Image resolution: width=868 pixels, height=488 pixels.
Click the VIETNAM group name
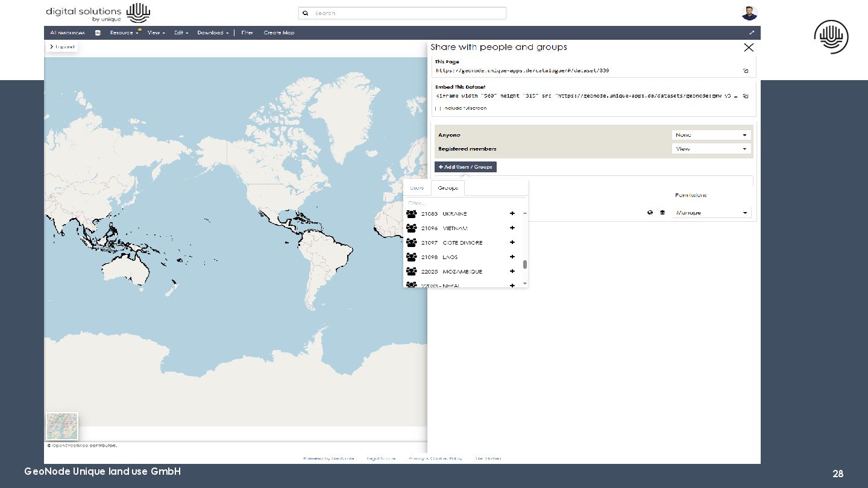pos(455,228)
